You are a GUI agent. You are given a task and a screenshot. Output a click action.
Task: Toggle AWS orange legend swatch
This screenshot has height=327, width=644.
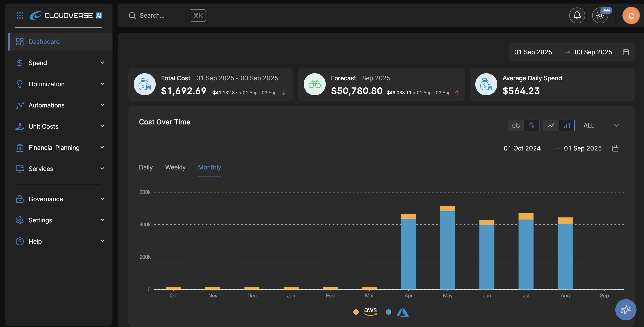tap(356, 312)
